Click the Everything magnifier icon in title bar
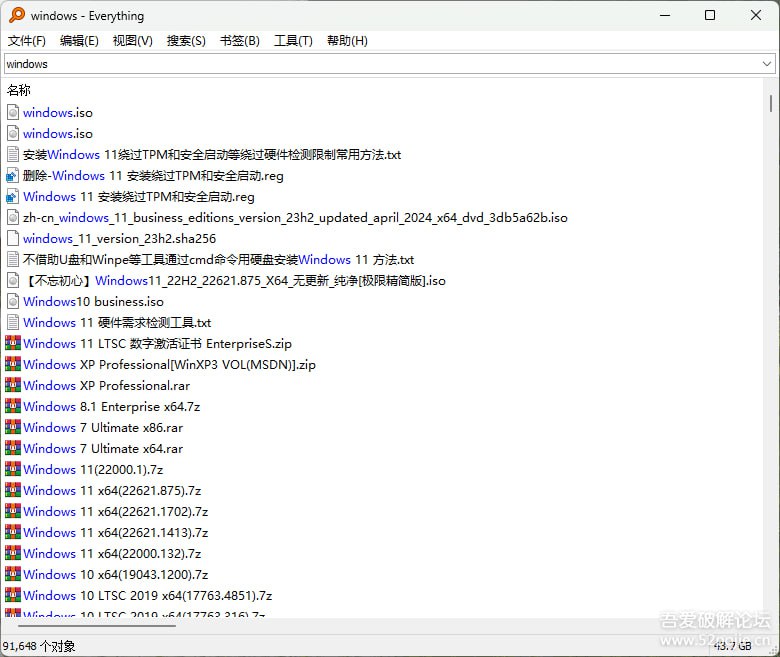This screenshot has height=657, width=780. pos(15,15)
